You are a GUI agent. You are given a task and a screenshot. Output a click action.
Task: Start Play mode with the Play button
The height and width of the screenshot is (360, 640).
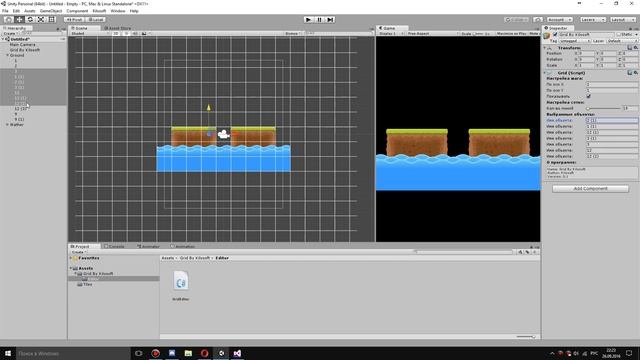(309, 20)
